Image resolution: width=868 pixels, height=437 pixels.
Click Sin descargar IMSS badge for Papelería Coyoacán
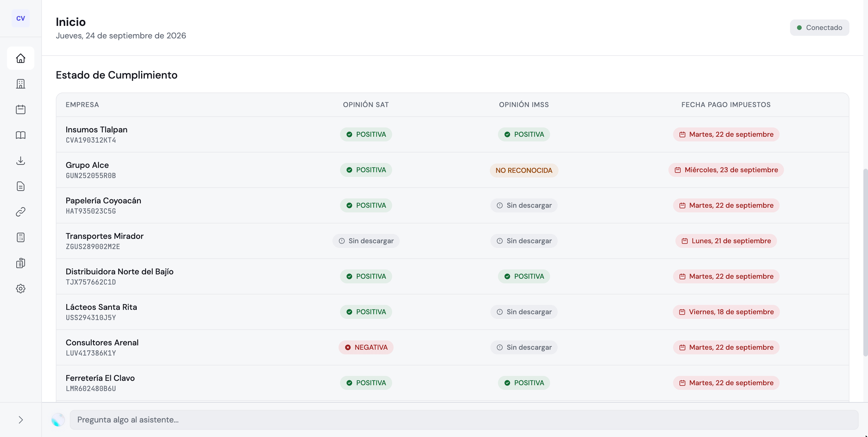point(524,205)
